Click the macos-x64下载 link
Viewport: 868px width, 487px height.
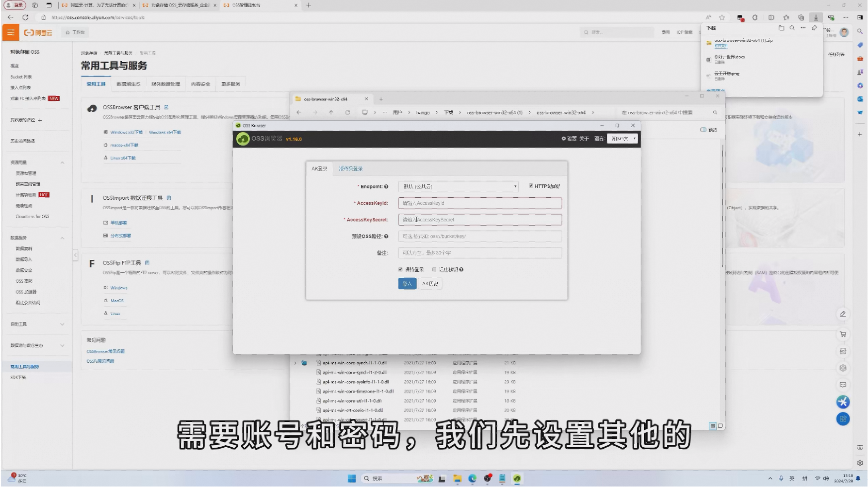(124, 146)
